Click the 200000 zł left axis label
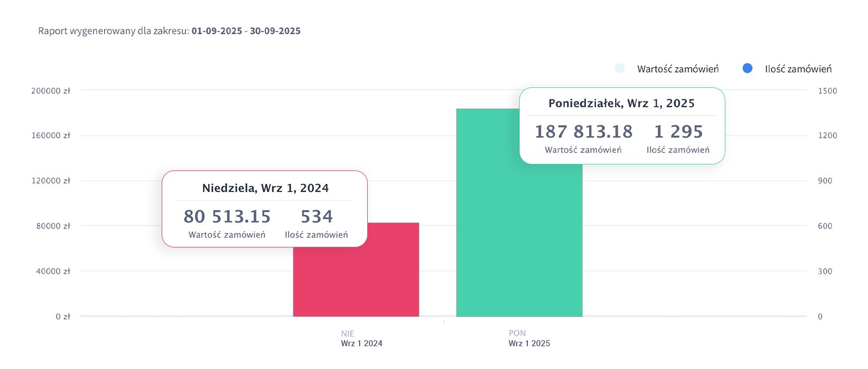 50,91
